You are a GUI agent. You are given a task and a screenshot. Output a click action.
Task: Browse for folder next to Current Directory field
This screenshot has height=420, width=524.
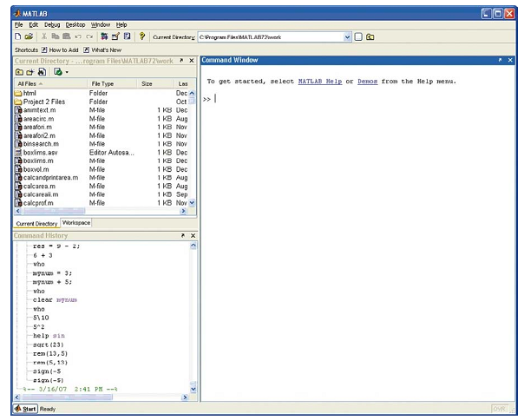[358, 37]
